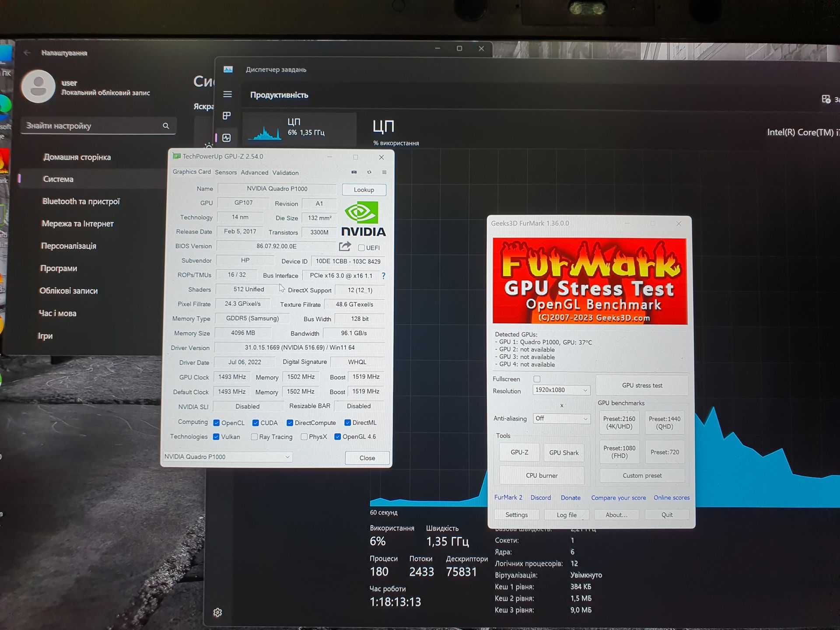
Task: Toggle the OpenCL checkbox
Action: pyautogui.click(x=216, y=423)
